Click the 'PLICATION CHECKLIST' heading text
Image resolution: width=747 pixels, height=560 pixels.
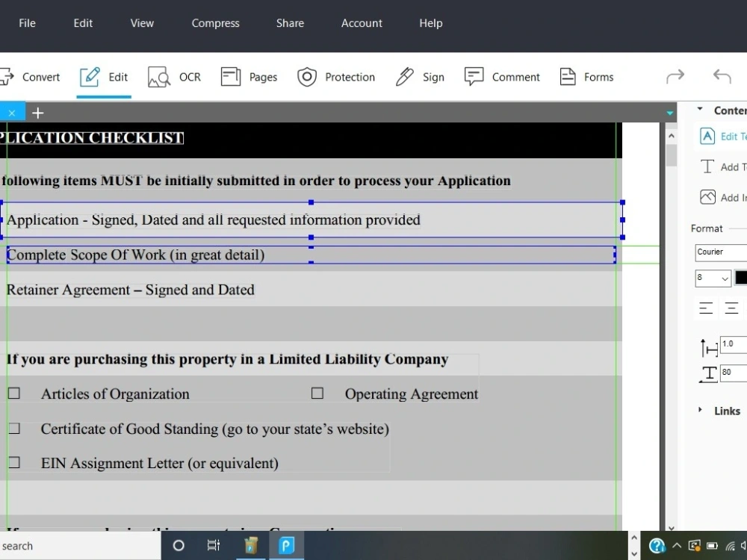(x=91, y=137)
